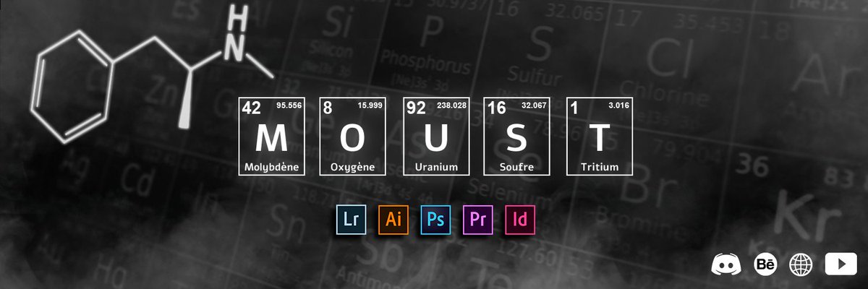Open the website globe icon

[801, 264]
